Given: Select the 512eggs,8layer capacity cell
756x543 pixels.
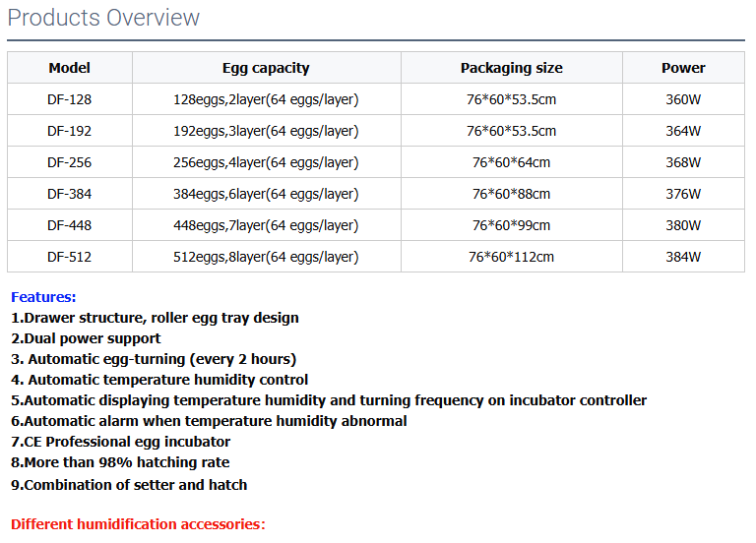Looking at the screenshot, I should coord(266,257).
